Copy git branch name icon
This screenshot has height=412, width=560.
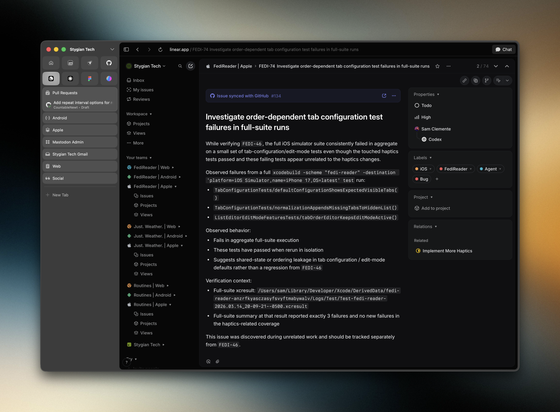[486, 81]
